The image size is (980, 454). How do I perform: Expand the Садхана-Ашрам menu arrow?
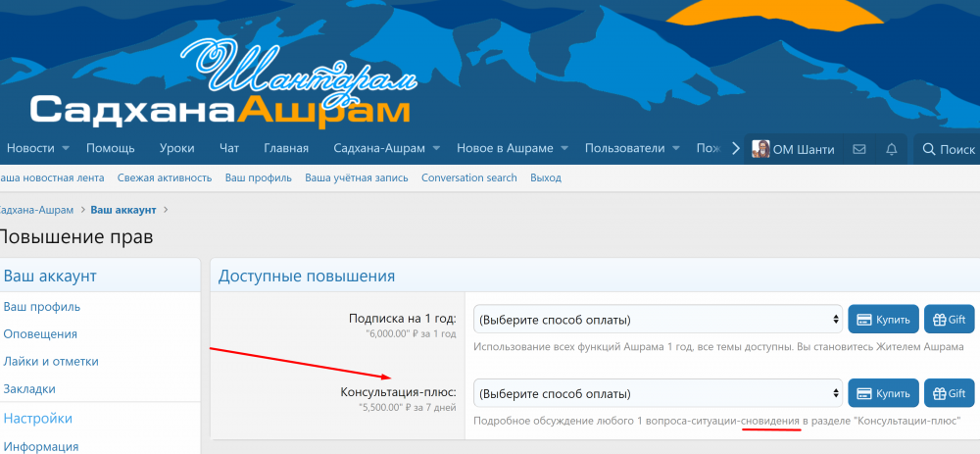click(x=436, y=149)
